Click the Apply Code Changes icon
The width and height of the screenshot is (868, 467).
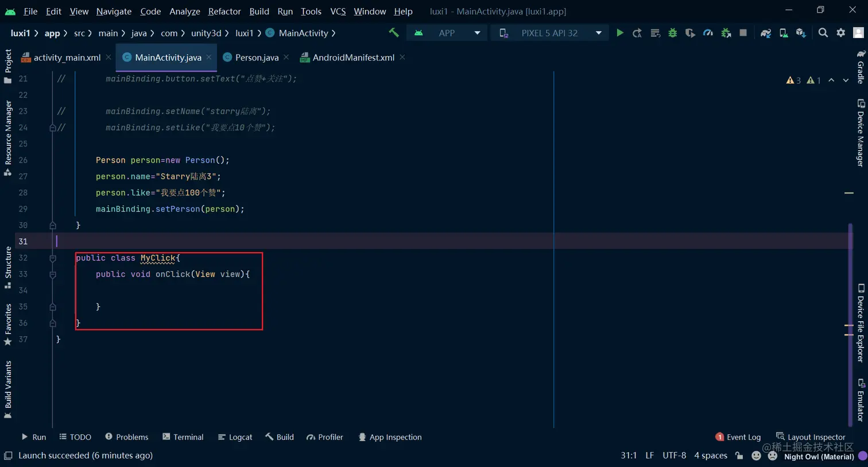(x=655, y=33)
